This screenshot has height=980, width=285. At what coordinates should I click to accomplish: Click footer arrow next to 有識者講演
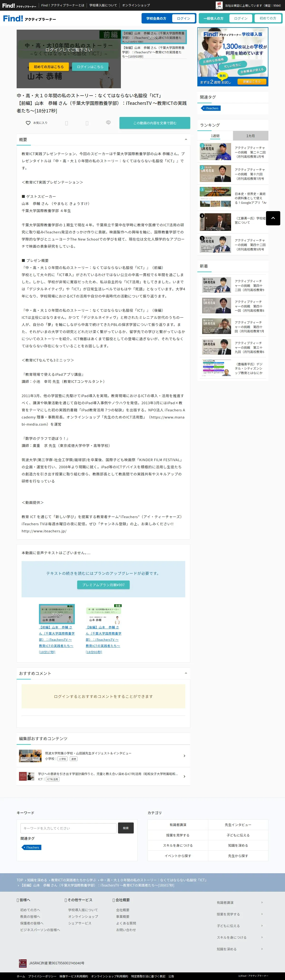point(262,902)
